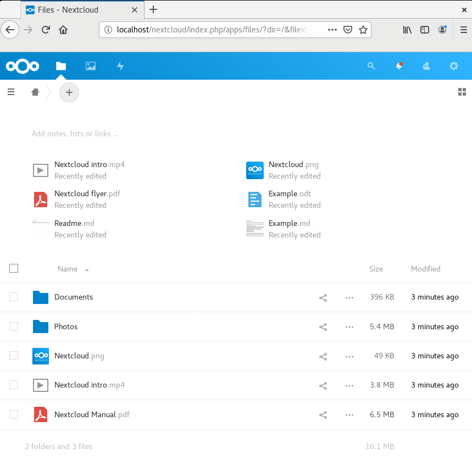Image resolution: width=472 pixels, height=476 pixels.
Task: Open the Contacts menu icon
Action: click(426, 66)
